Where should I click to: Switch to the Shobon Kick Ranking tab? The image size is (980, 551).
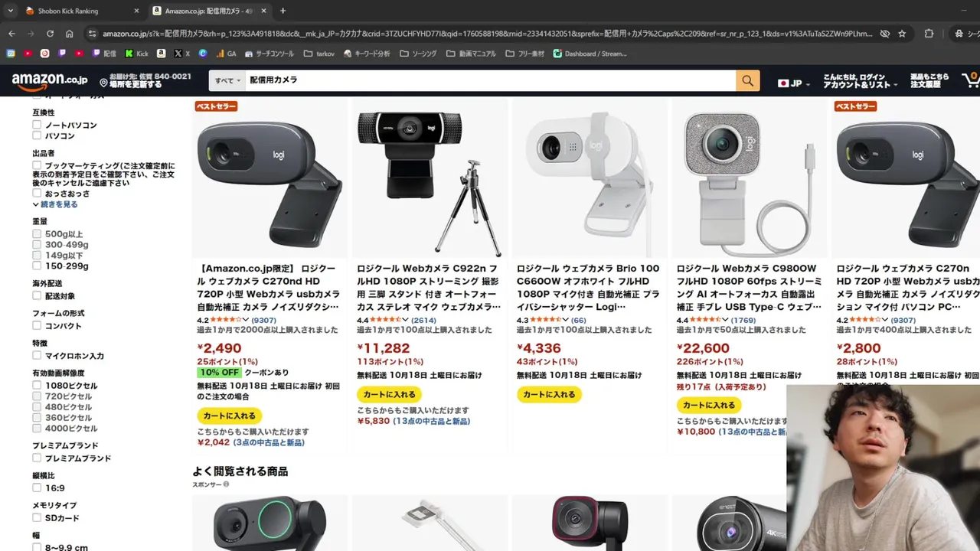coord(67,11)
